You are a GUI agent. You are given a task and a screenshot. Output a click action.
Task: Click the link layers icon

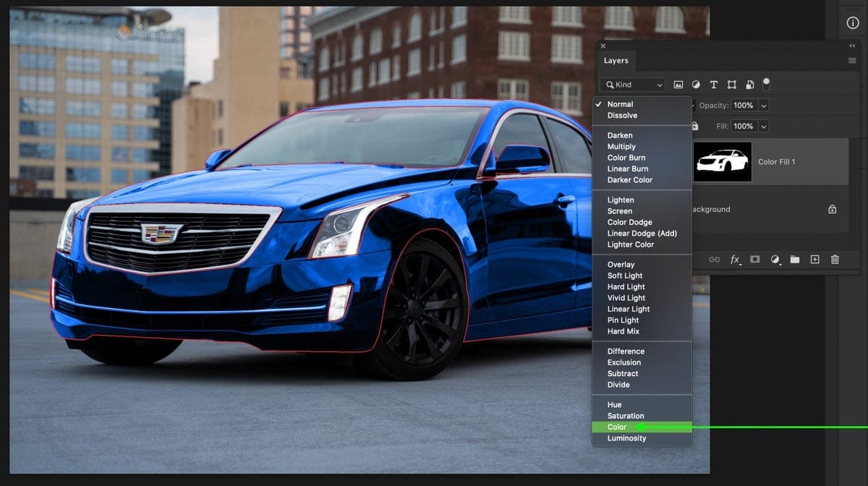point(715,259)
